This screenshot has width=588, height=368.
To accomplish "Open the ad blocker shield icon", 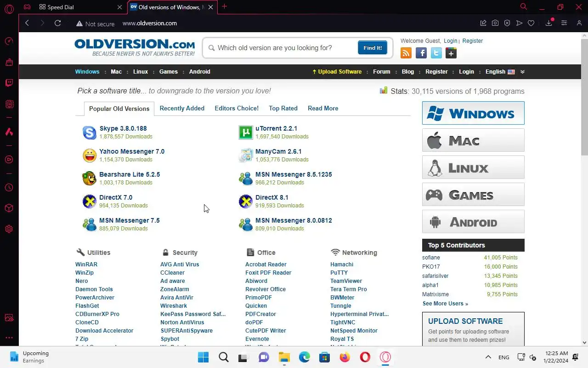I will (507, 23).
